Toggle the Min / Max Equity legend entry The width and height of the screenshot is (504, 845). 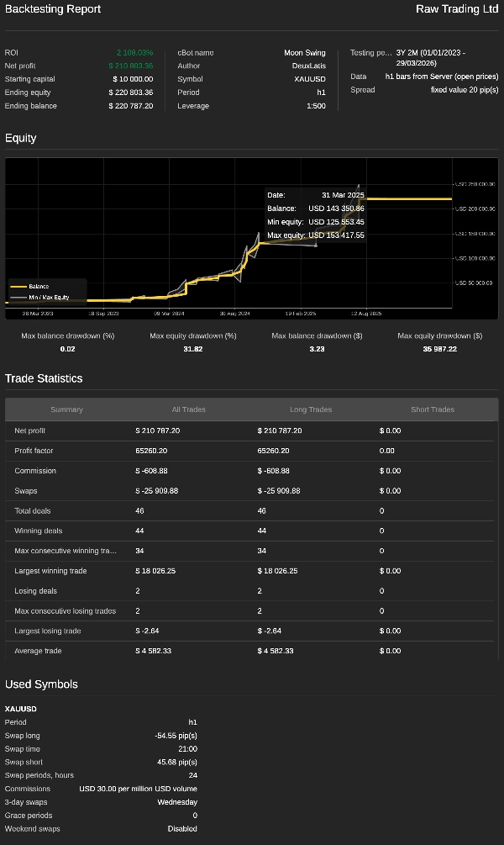[x=49, y=297]
